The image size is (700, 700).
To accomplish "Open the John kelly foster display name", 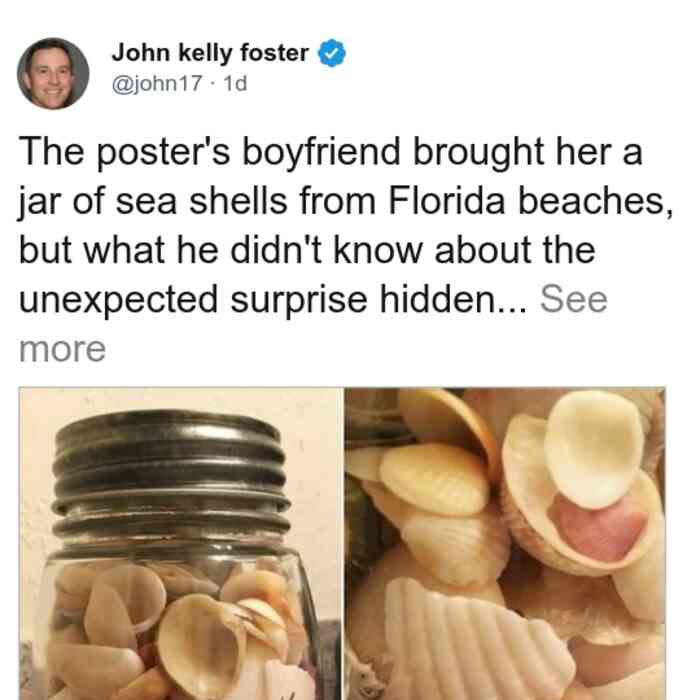I will (210, 53).
